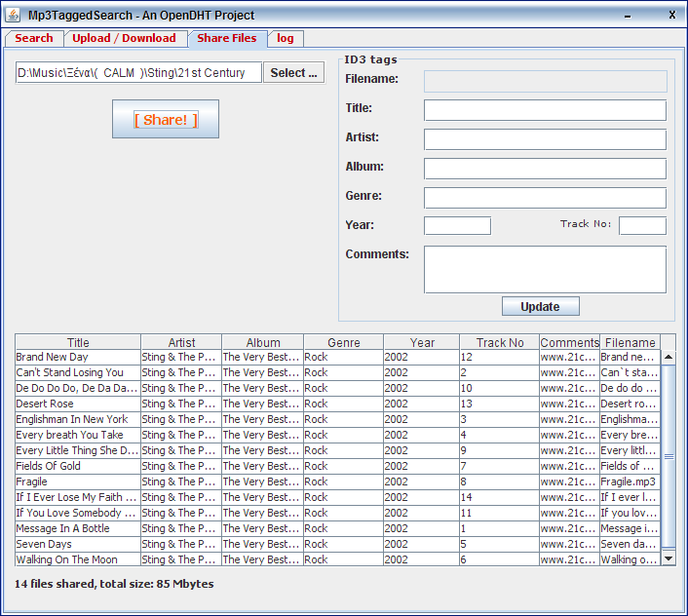
Task: Click the Genre input field
Action: click(x=546, y=198)
